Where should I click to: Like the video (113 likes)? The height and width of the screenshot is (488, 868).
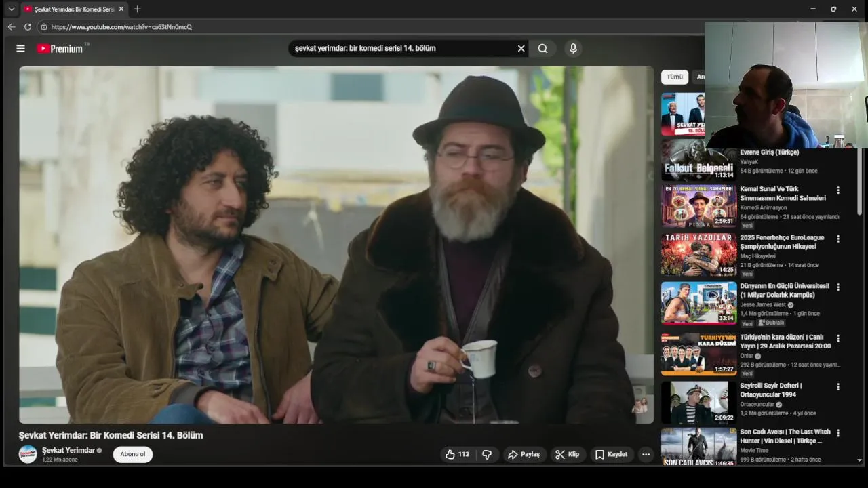(x=457, y=454)
